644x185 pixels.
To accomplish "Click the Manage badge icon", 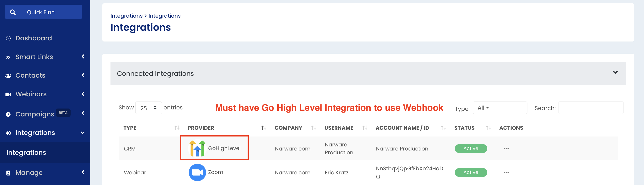I will (x=8, y=173).
